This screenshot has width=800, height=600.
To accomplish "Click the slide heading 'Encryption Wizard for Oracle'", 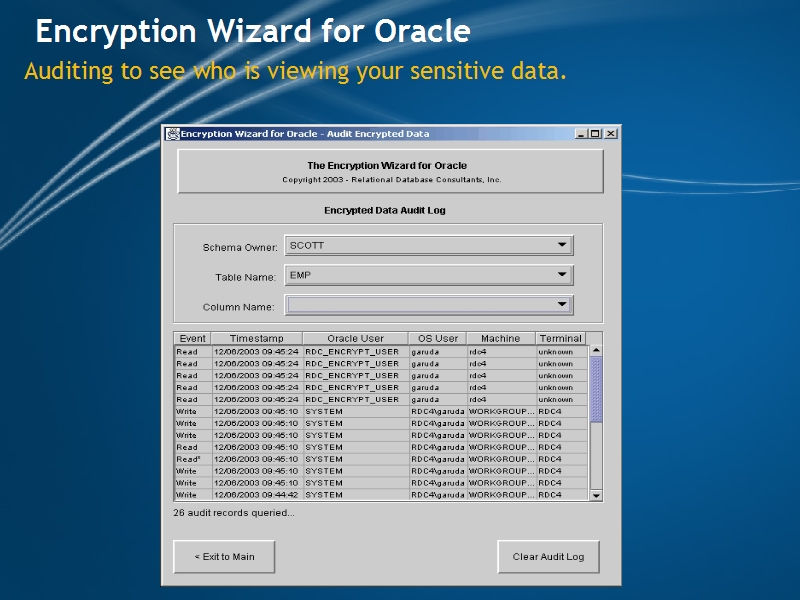I will [x=253, y=31].
